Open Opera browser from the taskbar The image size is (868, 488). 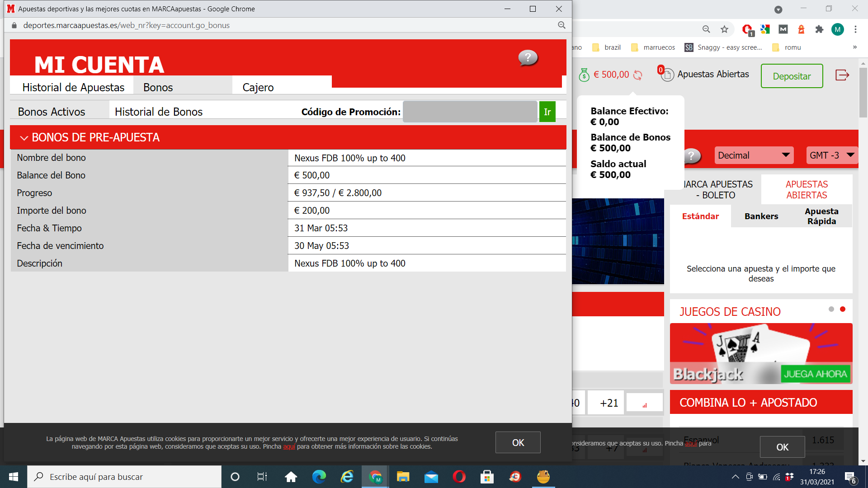tap(459, 477)
